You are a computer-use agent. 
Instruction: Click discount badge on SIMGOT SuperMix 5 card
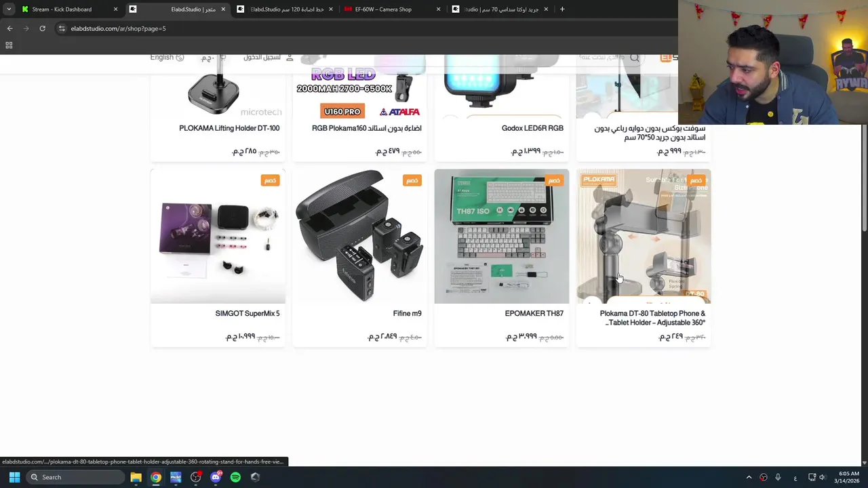pyautogui.click(x=270, y=180)
